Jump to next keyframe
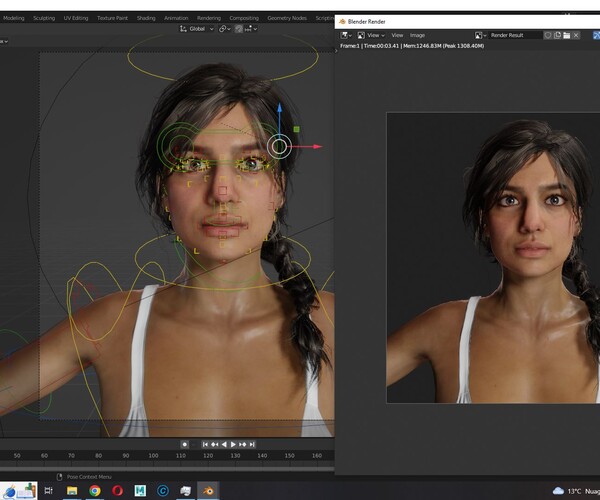This screenshot has height=500, width=600. (243, 444)
